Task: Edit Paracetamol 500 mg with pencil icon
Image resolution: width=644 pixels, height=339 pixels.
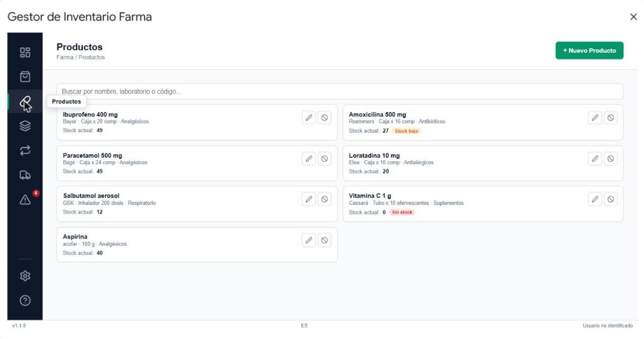Action: (309, 159)
